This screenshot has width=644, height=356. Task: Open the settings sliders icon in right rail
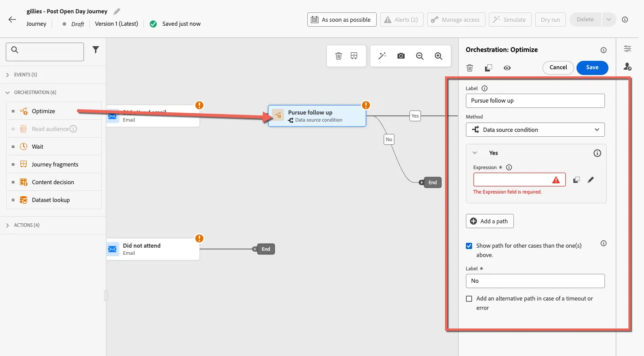tap(627, 49)
